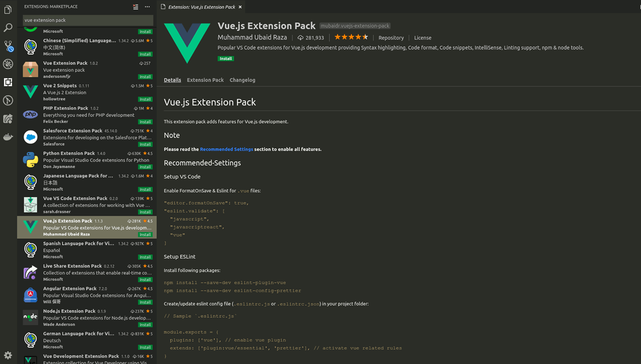This screenshot has width=641, height=364.
Task: Open the Repository link
Action: (391, 37)
